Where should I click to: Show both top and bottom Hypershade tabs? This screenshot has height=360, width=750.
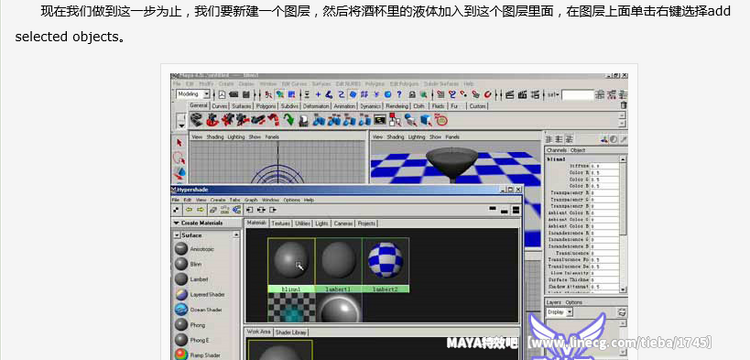tap(516, 209)
